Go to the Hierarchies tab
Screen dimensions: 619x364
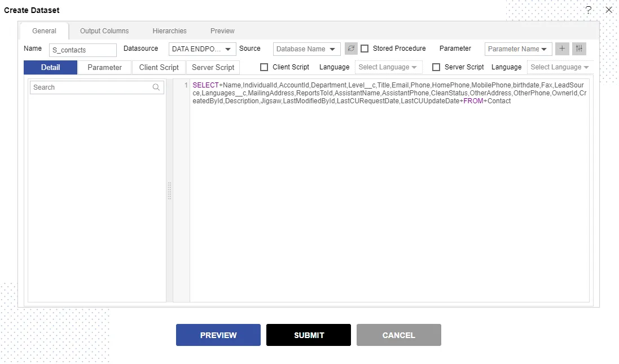[x=169, y=31]
